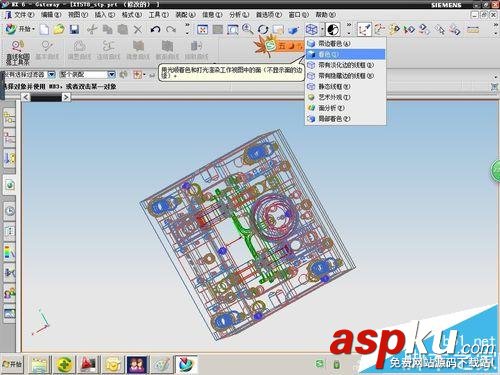This screenshot has height=375, width=500.
Task: Open the Assembly Navigator sidebar tab
Action: 9,117
